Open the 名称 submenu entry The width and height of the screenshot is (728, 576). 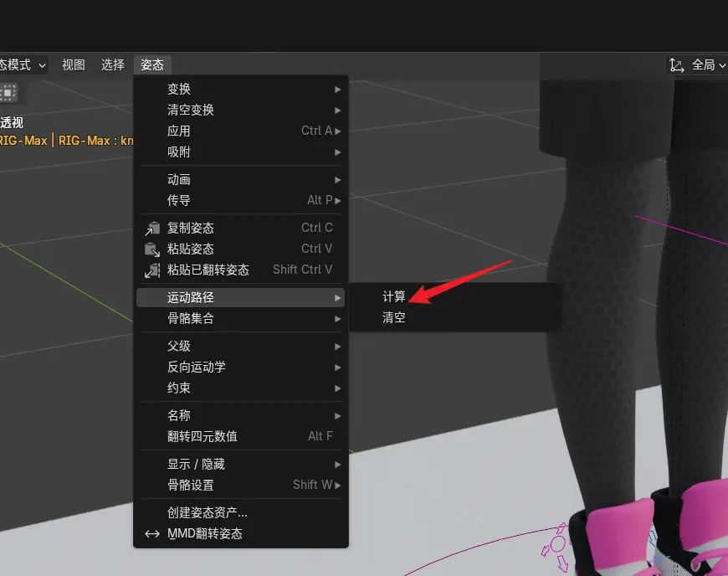click(240, 416)
